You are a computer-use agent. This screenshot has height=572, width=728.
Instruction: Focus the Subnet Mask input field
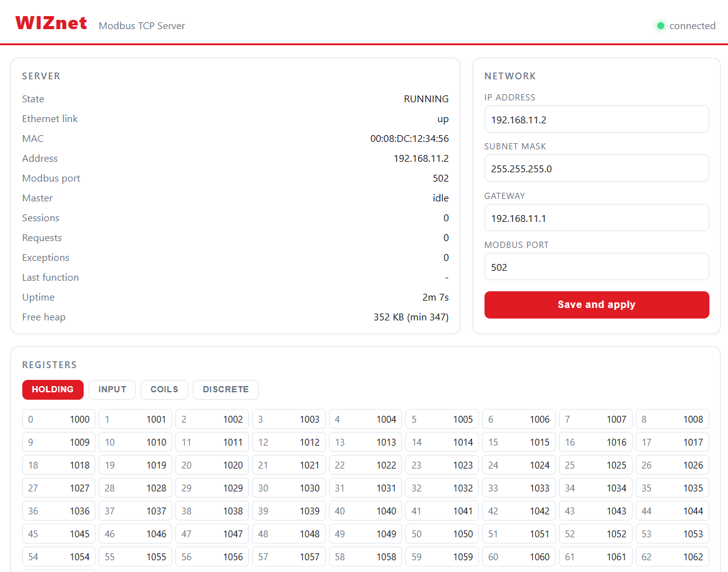[597, 168]
